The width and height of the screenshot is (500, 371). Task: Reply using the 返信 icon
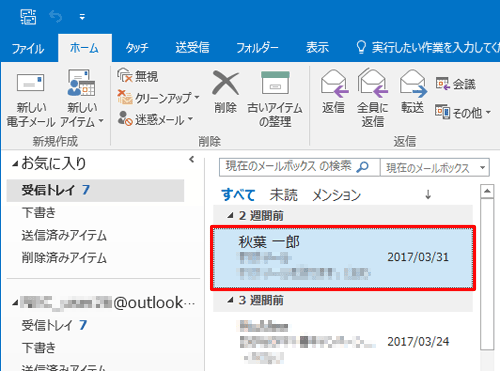334,92
